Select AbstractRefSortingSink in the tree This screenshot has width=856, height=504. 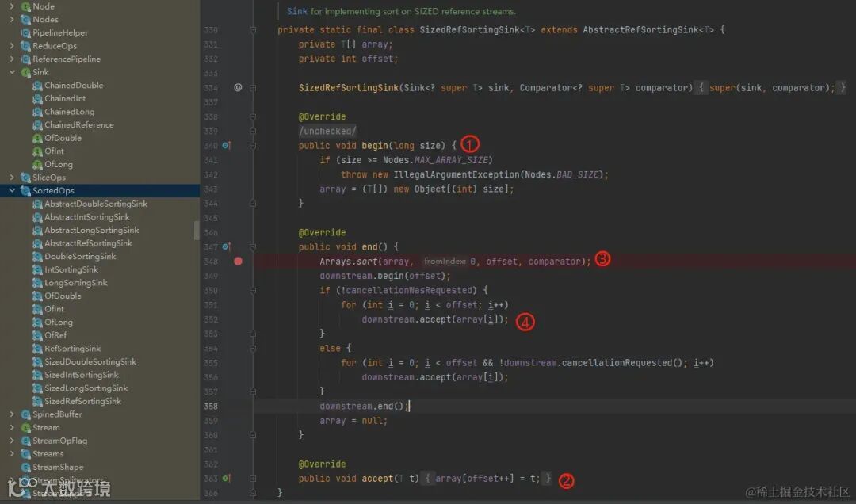pos(89,243)
